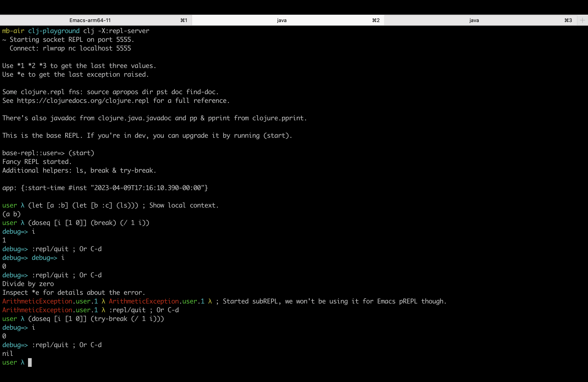Viewport: 588px width, 382px height.
Task: Click the 'Divide by zero' error line
Action: (x=28, y=284)
